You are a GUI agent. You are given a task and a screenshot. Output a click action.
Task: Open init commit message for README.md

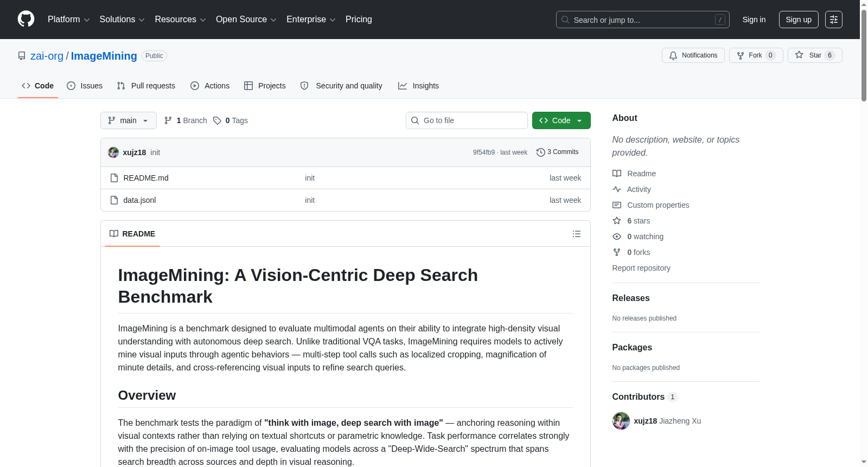[x=310, y=178]
